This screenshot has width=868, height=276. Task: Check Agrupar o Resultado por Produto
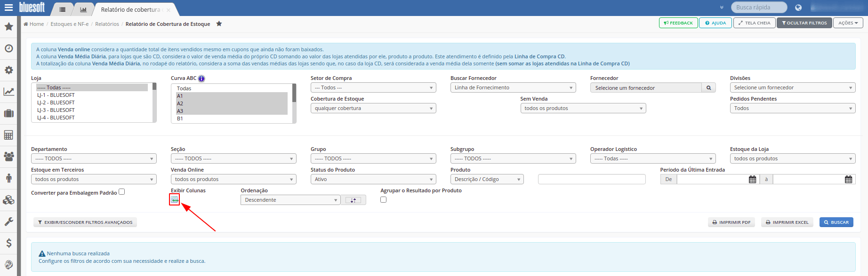pyautogui.click(x=384, y=200)
